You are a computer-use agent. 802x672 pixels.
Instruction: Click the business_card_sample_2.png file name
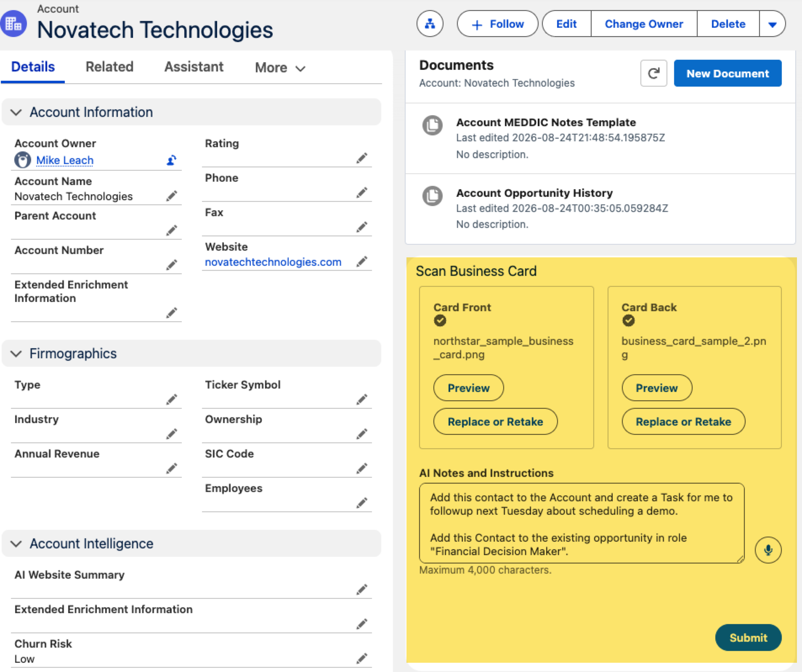[x=693, y=347]
